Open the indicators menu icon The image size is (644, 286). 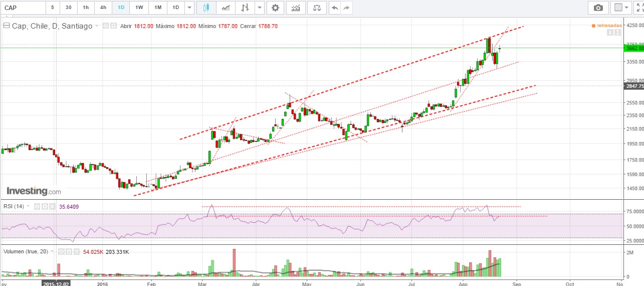pyautogui.click(x=296, y=8)
